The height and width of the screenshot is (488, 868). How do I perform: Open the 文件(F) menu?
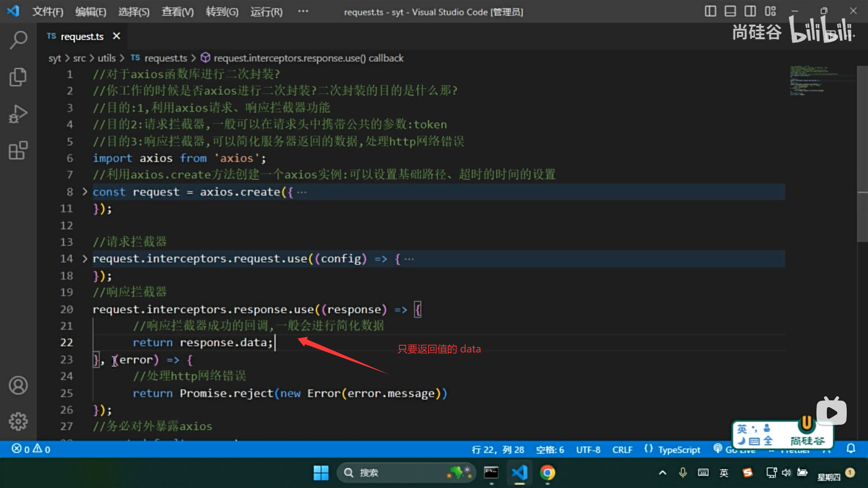(x=47, y=12)
